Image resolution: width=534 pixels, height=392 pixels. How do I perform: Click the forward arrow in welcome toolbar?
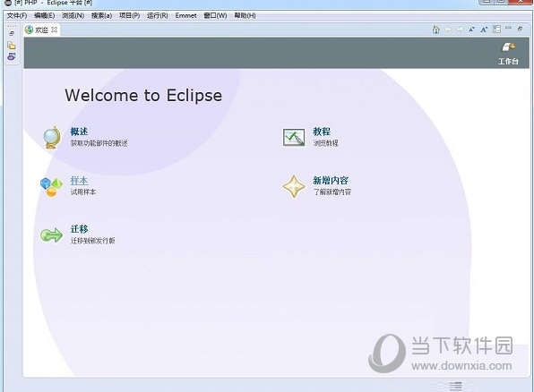tap(460, 30)
